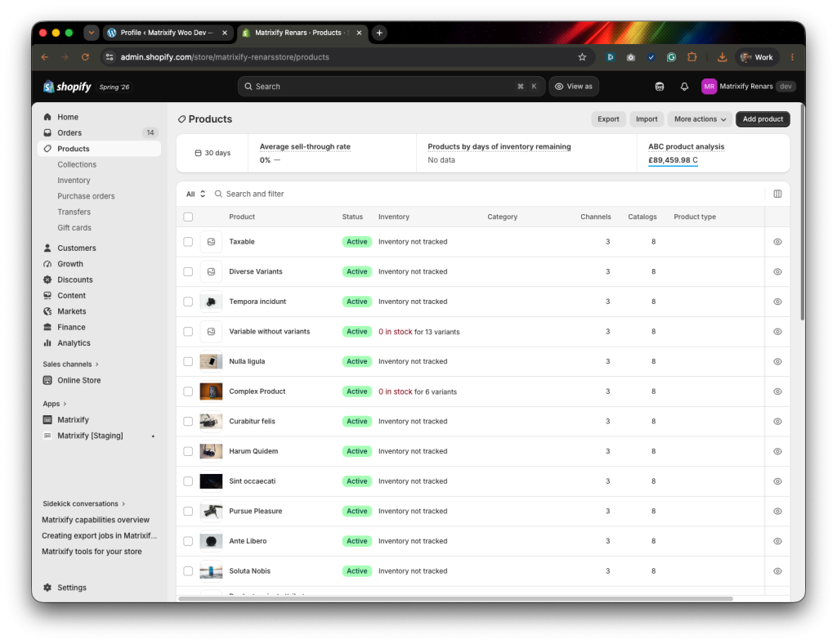This screenshot has height=644, width=837.
Task: Select the Complex Product checkbox
Action: (x=188, y=391)
